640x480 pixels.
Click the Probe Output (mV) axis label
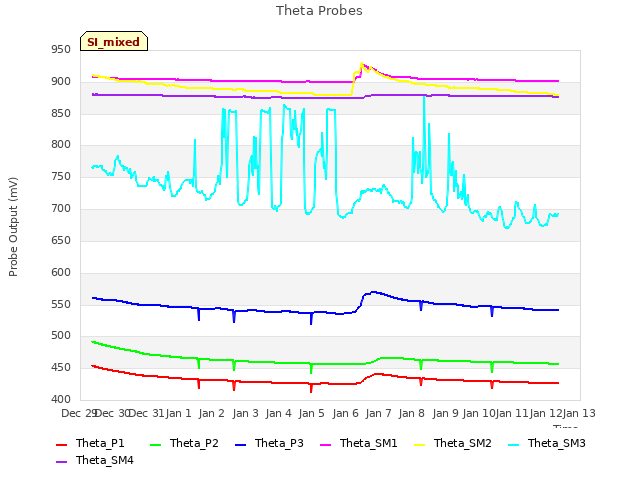tap(13, 227)
